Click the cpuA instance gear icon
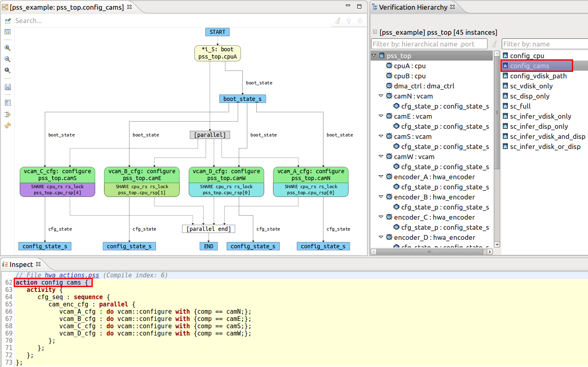This screenshot has width=588, height=367. pyautogui.click(x=389, y=65)
